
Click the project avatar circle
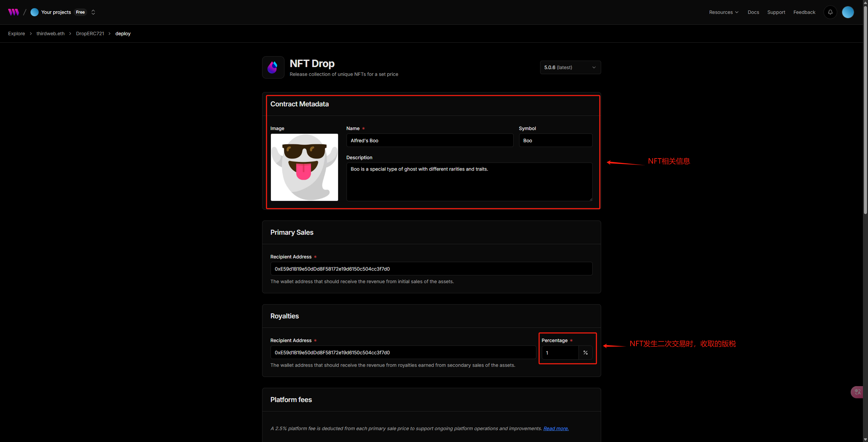(x=34, y=12)
